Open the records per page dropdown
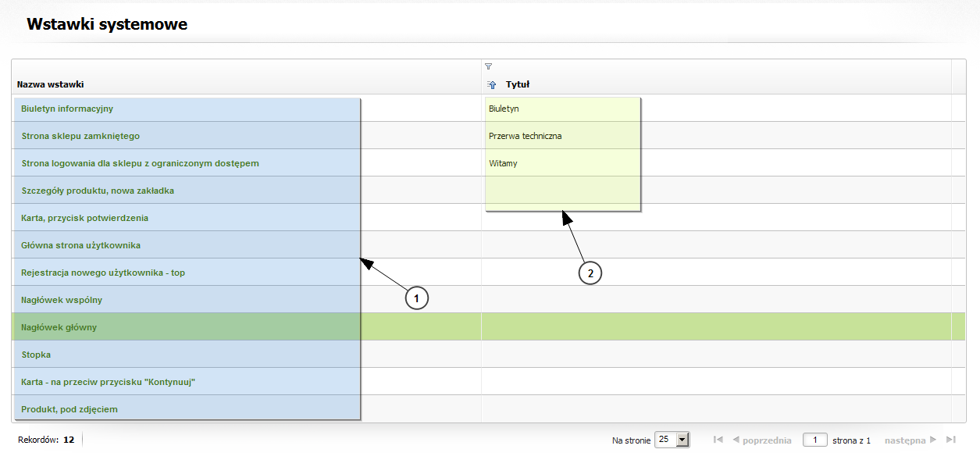The height and width of the screenshot is (467, 980). click(x=682, y=440)
